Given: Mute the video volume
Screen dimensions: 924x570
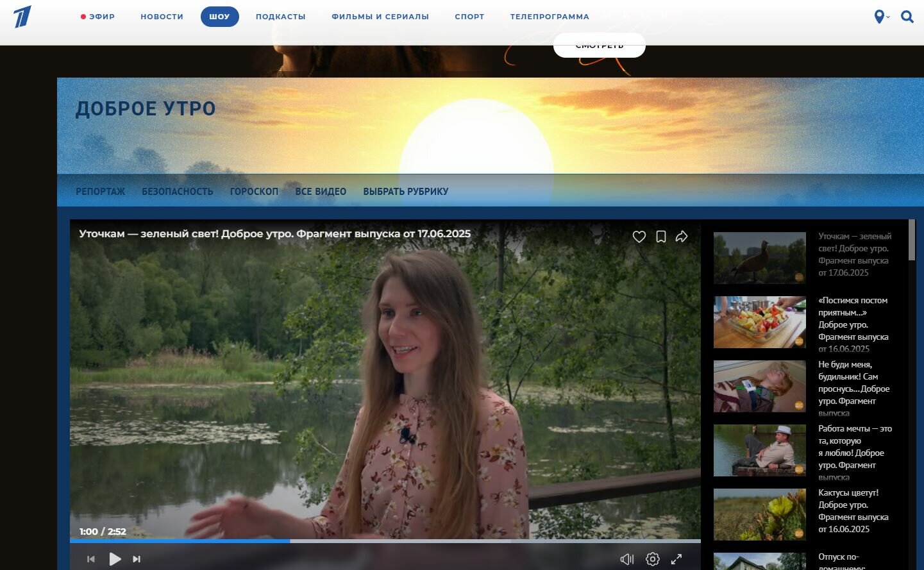Looking at the screenshot, I should tap(627, 560).
